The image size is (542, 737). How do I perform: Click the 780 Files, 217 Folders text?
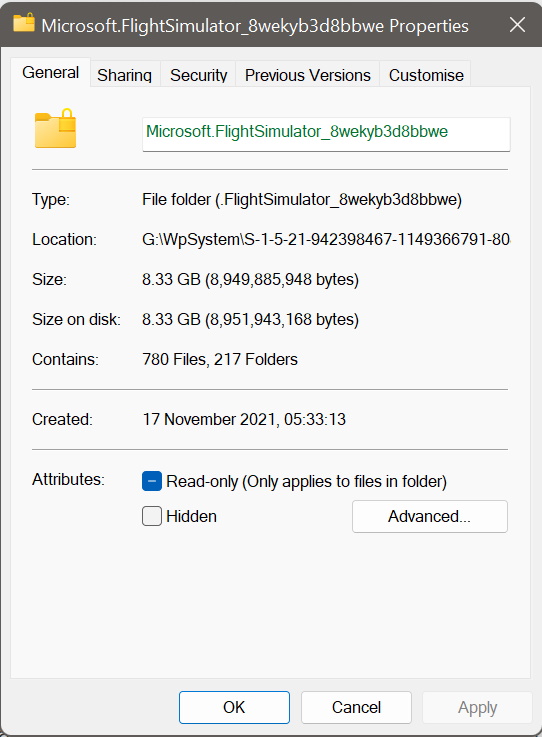220,360
